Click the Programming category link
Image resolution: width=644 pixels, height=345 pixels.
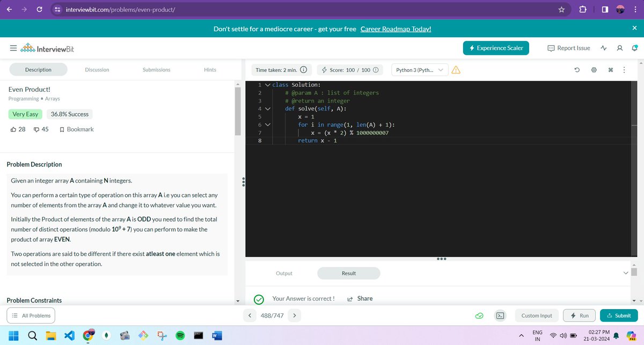point(24,99)
